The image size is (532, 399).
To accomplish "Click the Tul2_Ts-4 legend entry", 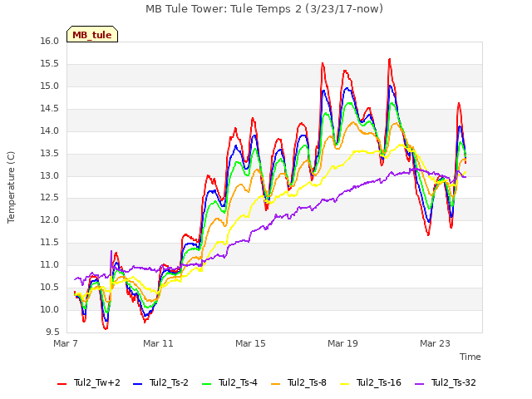I will pos(229,382).
